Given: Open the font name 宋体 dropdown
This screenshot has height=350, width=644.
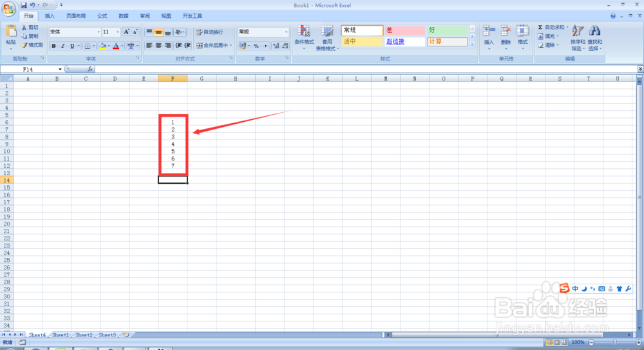Looking at the screenshot, I should (x=99, y=32).
